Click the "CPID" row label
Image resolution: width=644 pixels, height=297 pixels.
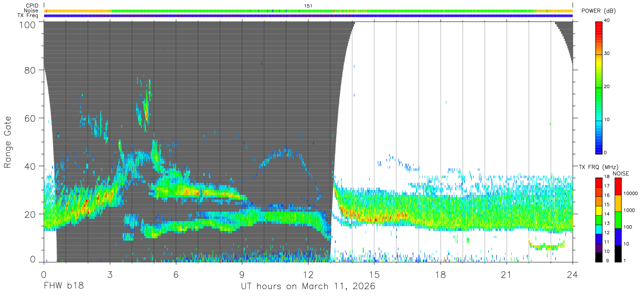(x=32, y=6)
